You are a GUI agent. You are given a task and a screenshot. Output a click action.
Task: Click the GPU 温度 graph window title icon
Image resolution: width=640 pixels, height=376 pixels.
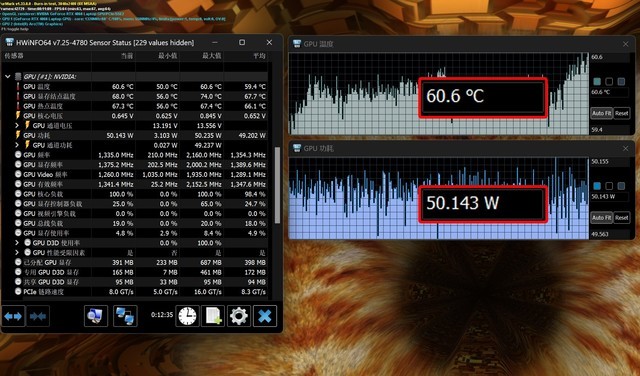[x=297, y=44]
